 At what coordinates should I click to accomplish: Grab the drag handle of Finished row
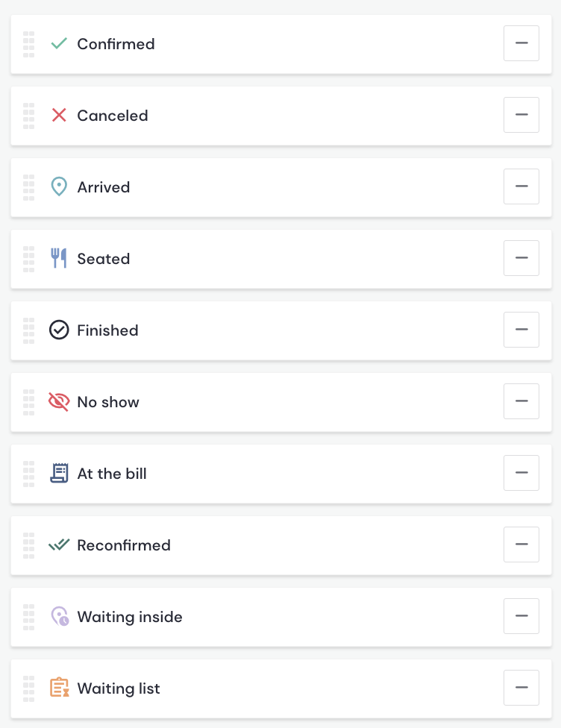click(29, 330)
